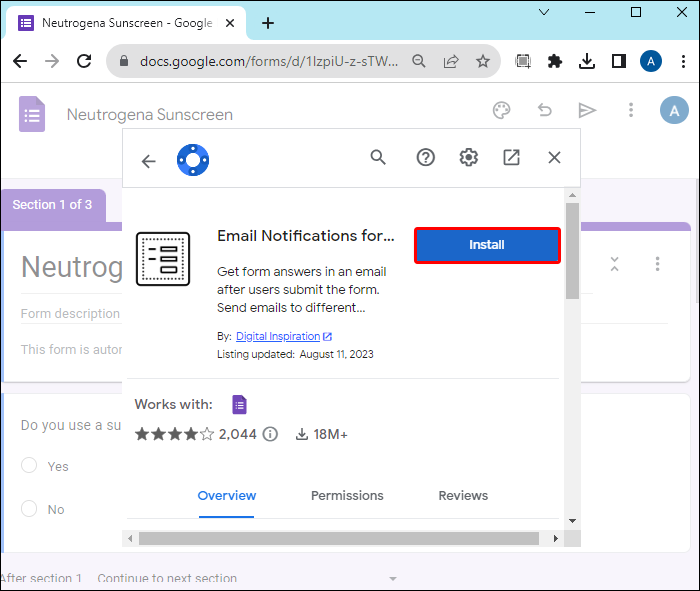This screenshot has height=591, width=700.
Task: Click the address bar URL
Action: pos(269,61)
